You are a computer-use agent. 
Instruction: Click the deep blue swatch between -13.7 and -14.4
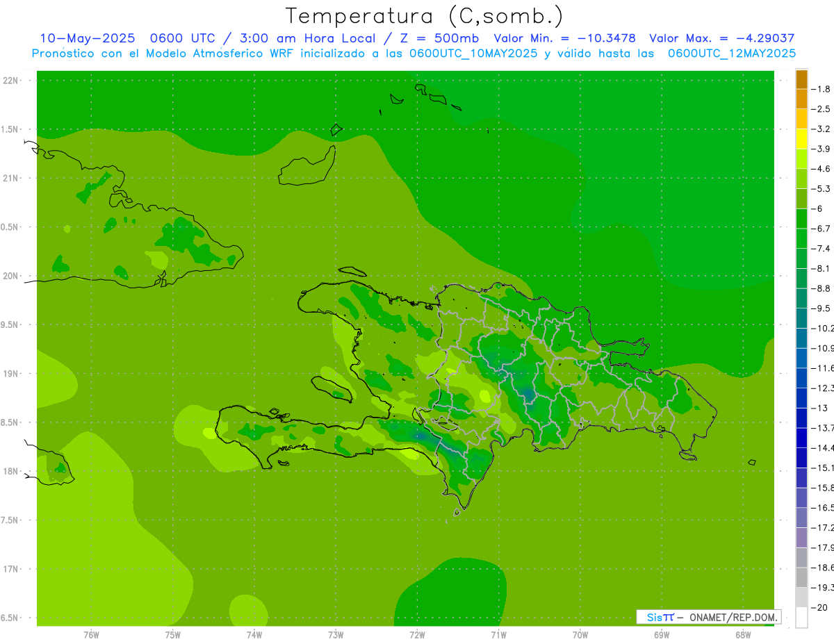click(801, 438)
